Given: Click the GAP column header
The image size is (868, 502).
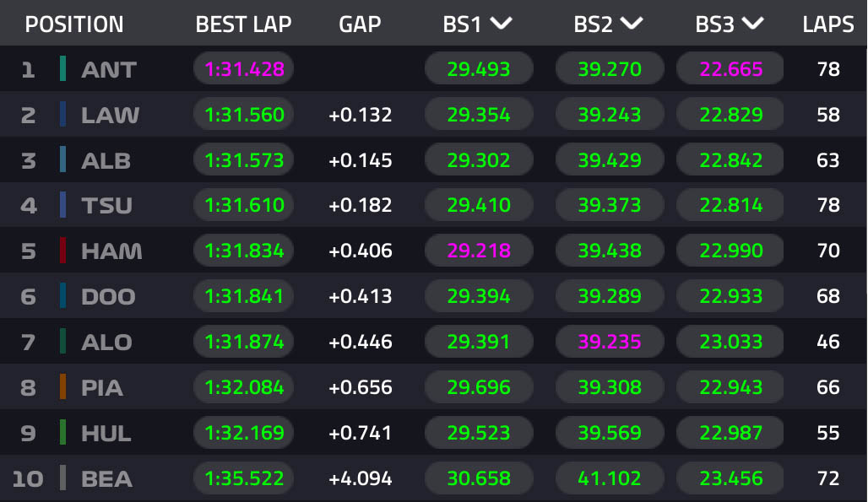Looking at the screenshot, I should pyautogui.click(x=360, y=24).
